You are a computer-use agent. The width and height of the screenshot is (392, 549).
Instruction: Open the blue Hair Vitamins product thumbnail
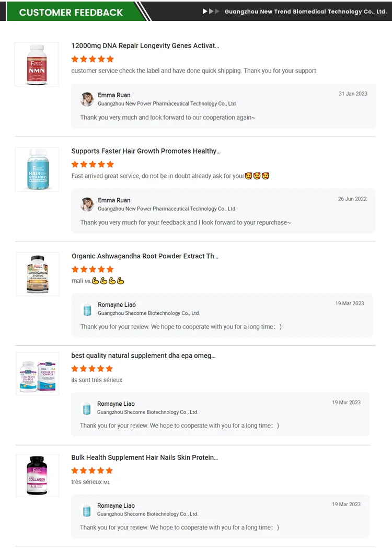point(37,169)
